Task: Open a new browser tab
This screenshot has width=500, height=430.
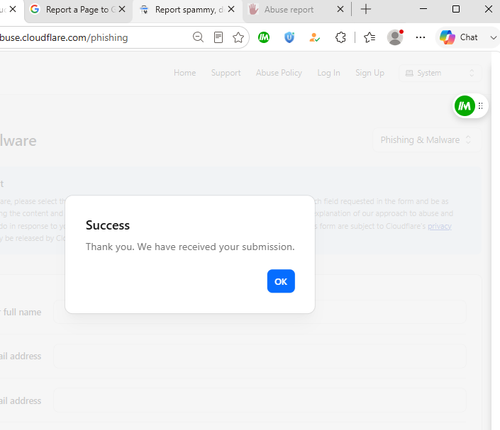Action: coord(366,9)
